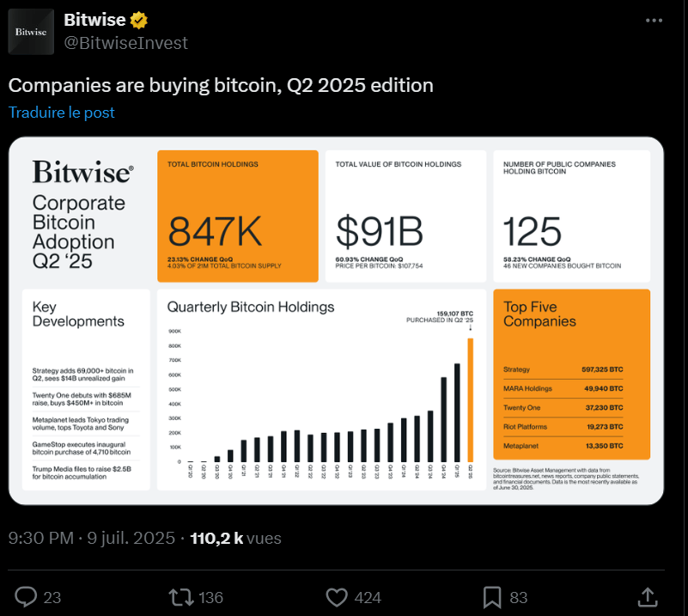Click the gold verified badge next to Bitwise

coord(138,20)
